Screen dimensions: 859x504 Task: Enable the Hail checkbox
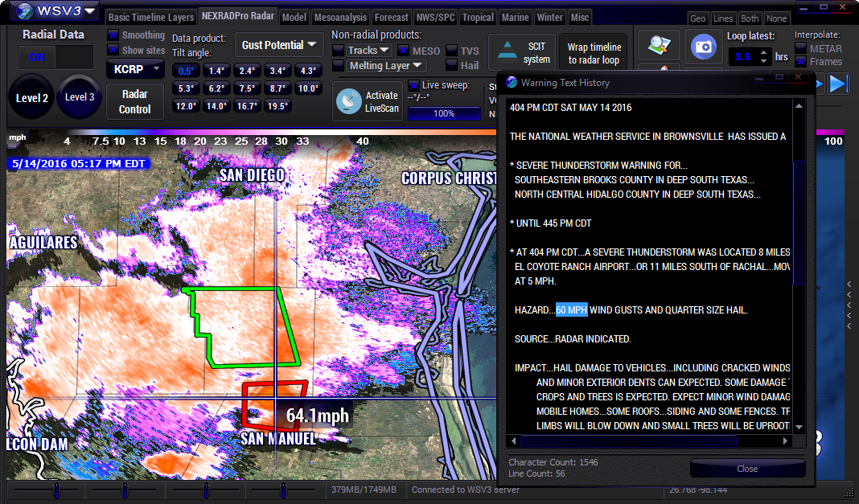tap(451, 66)
